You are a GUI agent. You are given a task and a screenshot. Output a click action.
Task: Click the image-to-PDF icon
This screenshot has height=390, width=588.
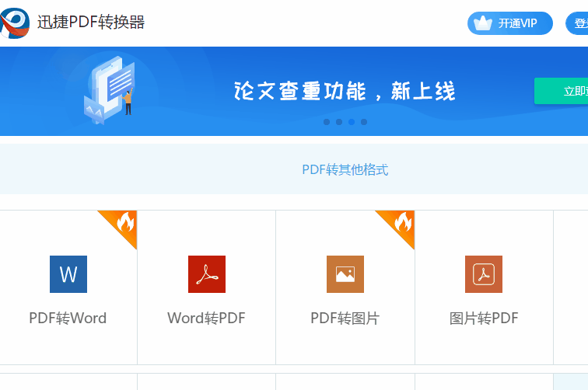point(484,274)
